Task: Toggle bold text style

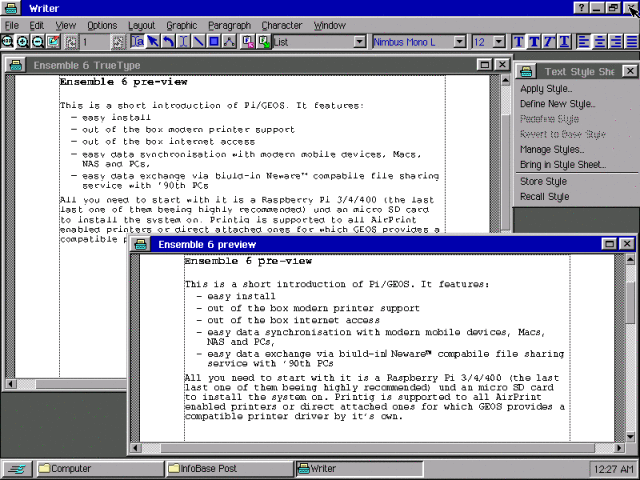Action: 533,42
